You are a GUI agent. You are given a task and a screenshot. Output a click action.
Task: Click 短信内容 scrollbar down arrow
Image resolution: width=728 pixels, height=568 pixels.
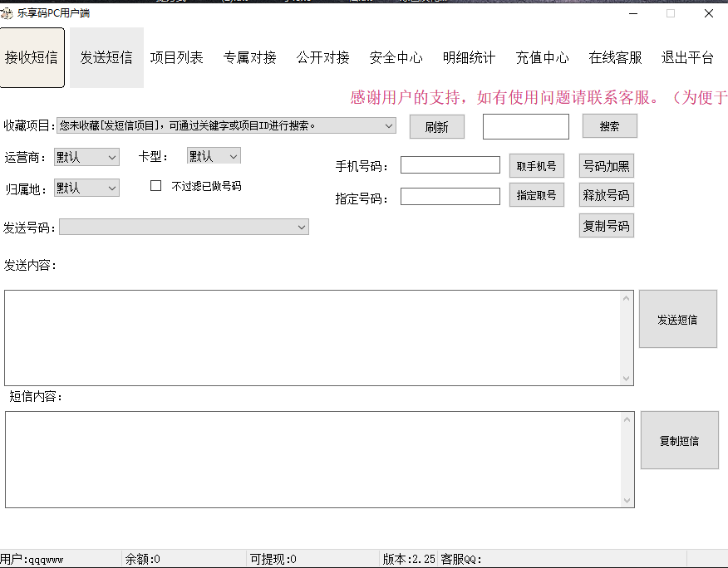coord(627,500)
